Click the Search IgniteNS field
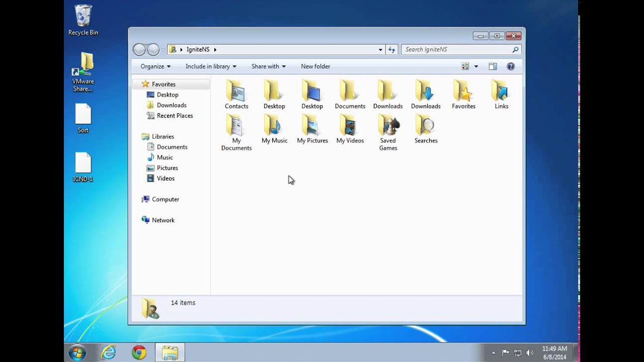Image resolution: width=644 pixels, height=362 pixels. 461,49
